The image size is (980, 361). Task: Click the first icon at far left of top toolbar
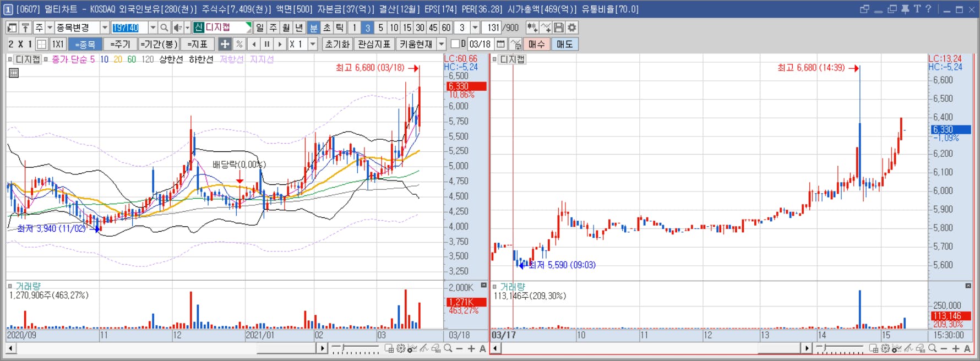tap(12, 28)
